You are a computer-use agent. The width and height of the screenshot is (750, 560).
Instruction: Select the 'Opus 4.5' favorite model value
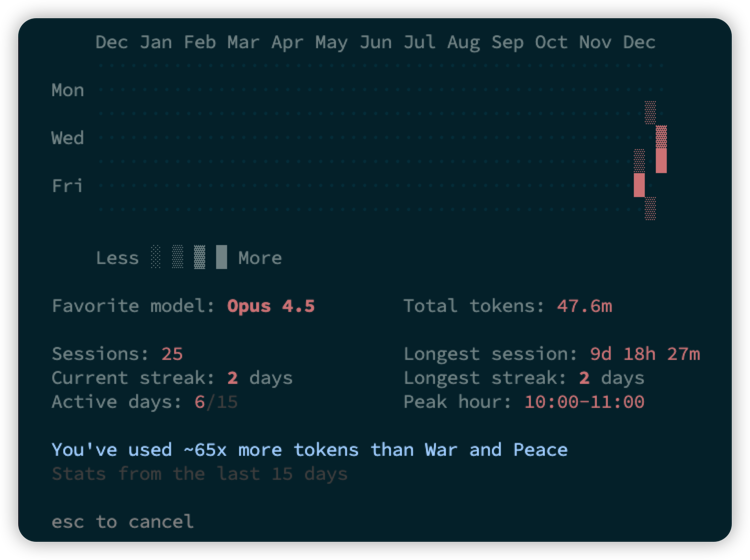pos(271,306)
